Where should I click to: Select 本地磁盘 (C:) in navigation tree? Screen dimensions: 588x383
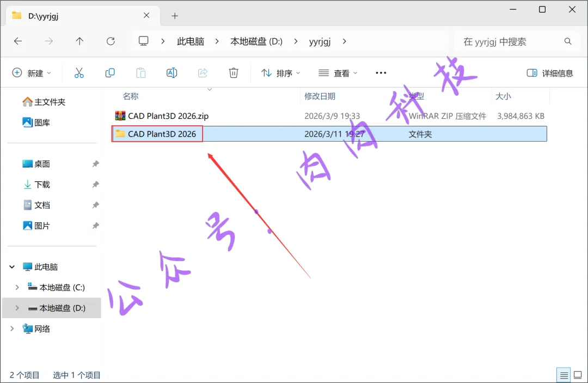(x=56, y=288)
